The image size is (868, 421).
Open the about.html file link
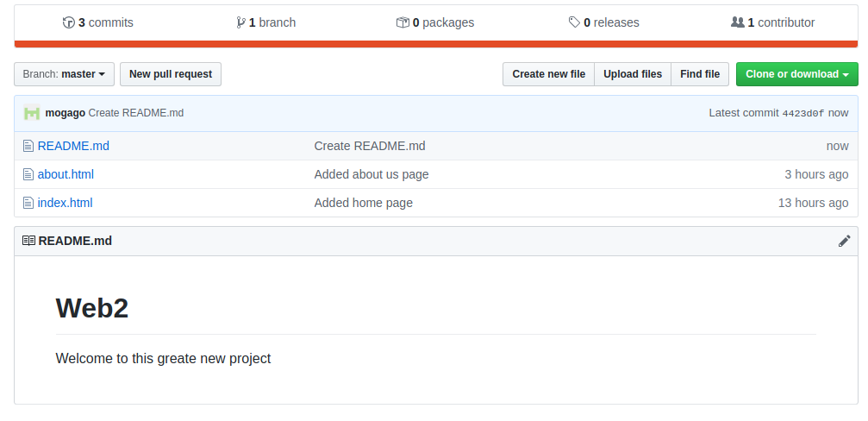(x=66, y=174)
